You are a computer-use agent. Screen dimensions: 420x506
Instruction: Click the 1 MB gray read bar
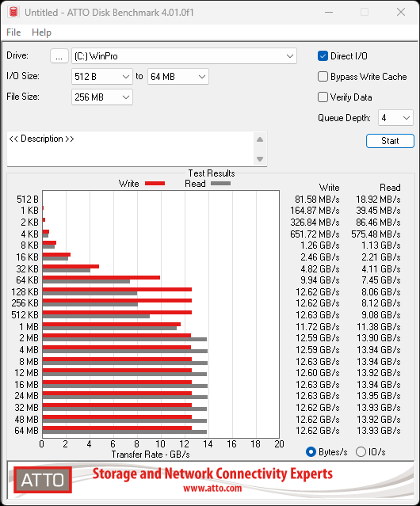click(x=110, y=328)
